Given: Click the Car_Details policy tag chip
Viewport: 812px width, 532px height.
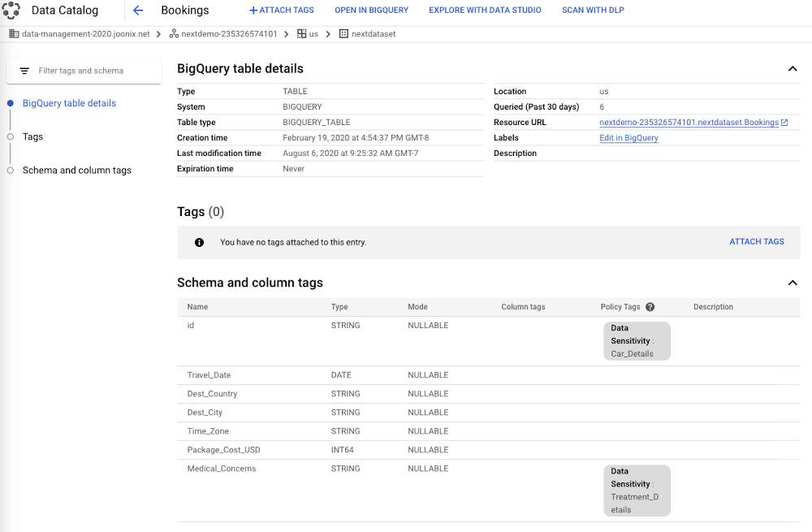Looking at the screenshot, I should [x=637, y=341].
